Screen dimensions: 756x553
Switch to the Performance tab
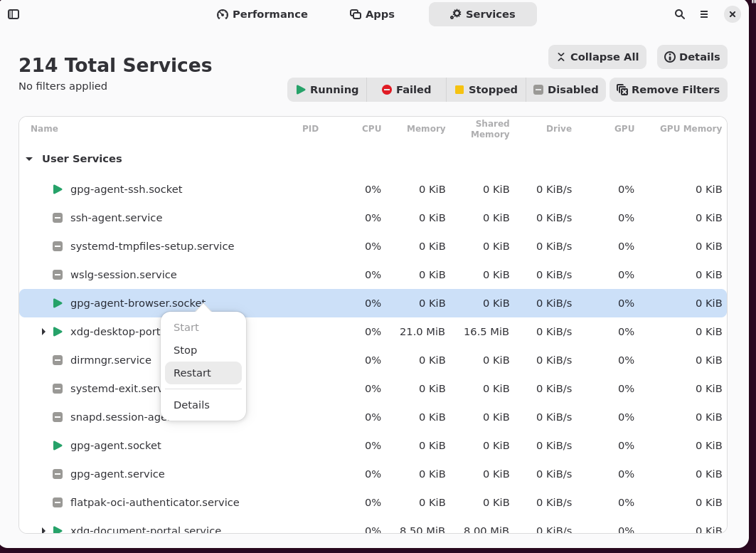pos(262,14)
